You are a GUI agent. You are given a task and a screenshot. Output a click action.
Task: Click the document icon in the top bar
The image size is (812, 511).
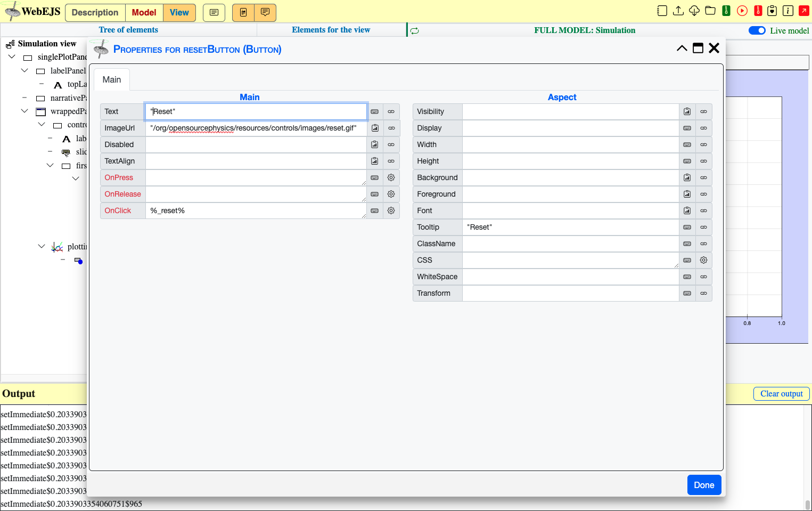click(243, 12)
